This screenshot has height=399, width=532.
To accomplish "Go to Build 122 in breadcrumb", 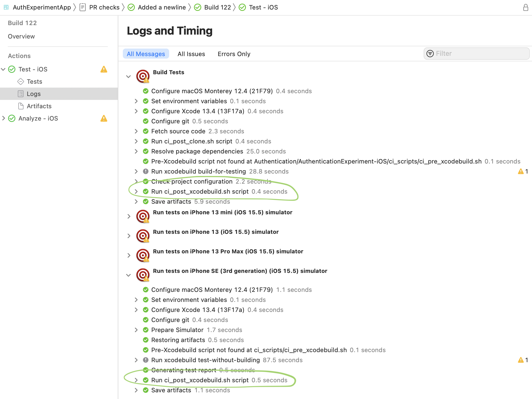I will point(218,8).
